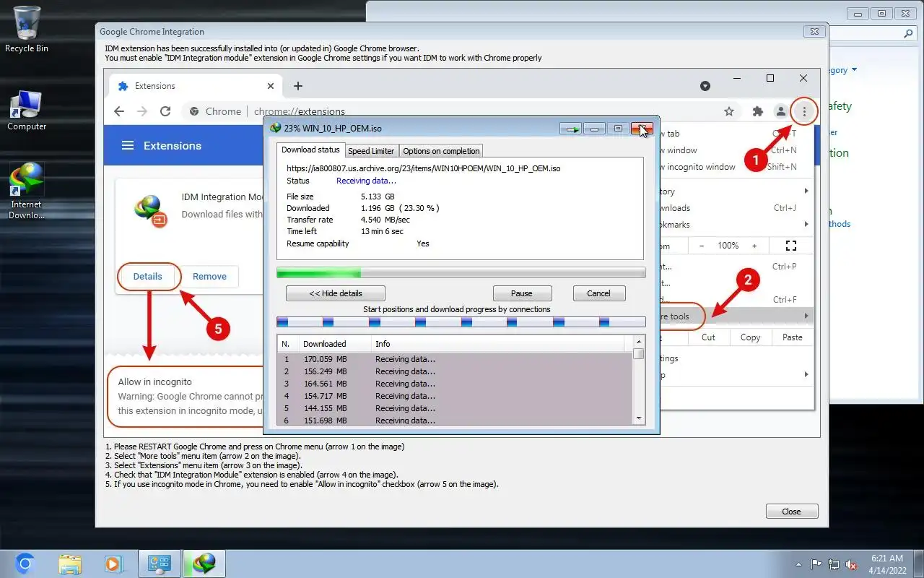Expand the More tools submenu arrow
The width and height of the screenshot is (924, 578).
tap(806, 316)
